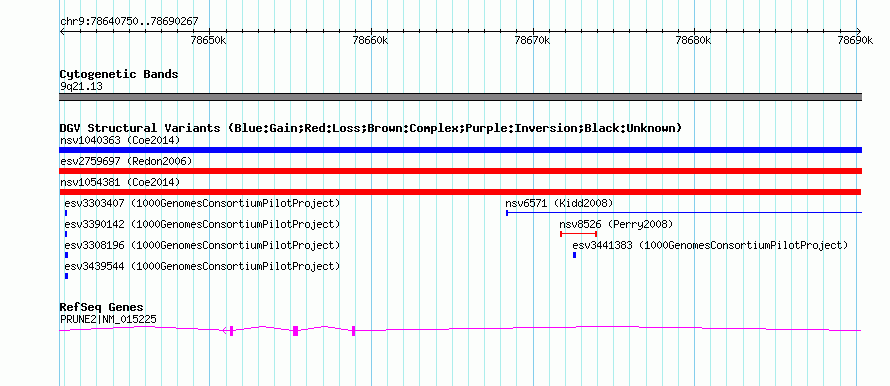Click the Cytogenetic Bands track title
This screenshot has height=386, width=890.
[119, 74]
